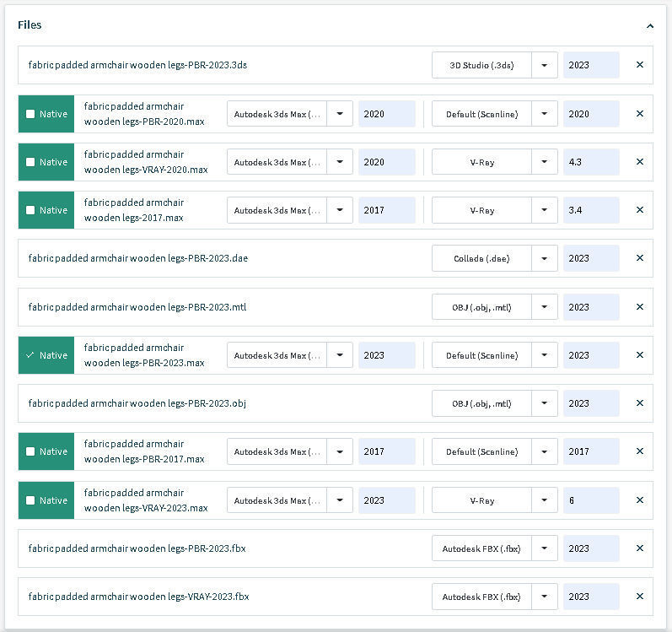This screenshot has height=632, width=672.
Task: Collapse the Files section
Action: coord(649,26)
